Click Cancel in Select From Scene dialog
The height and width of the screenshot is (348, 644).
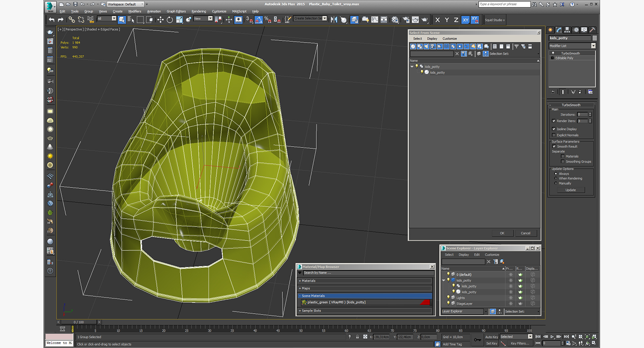pyautogui.click(x=526, y=233)
